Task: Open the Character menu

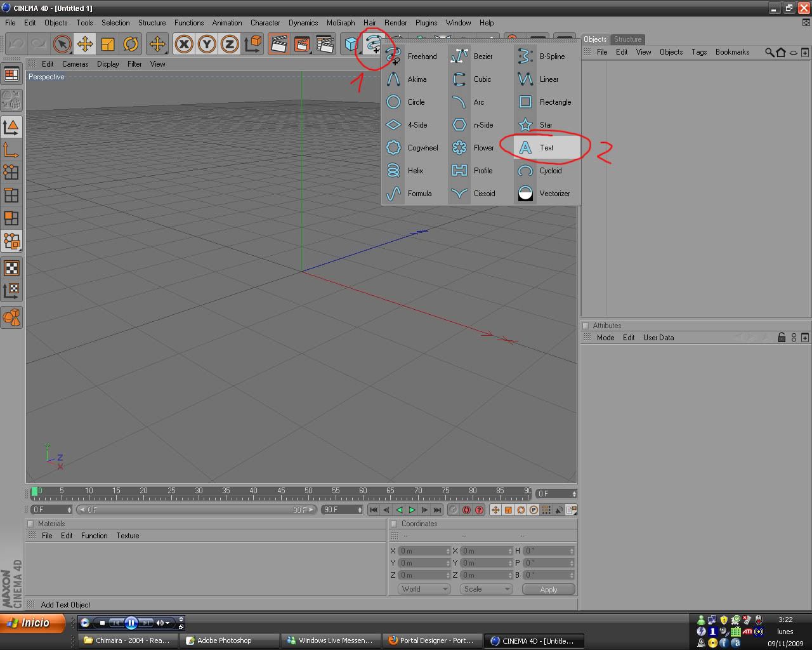Action: 265,22
